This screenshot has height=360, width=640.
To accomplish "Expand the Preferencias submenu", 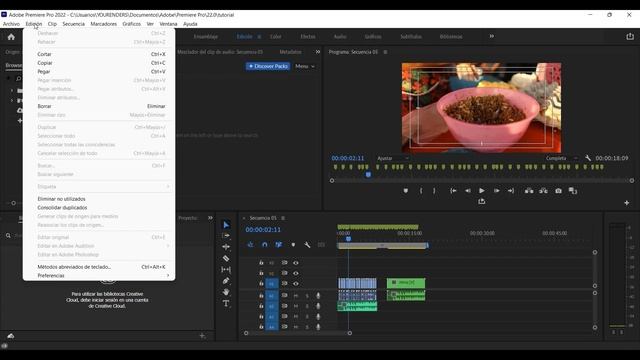I will click(x=99, y=276).
